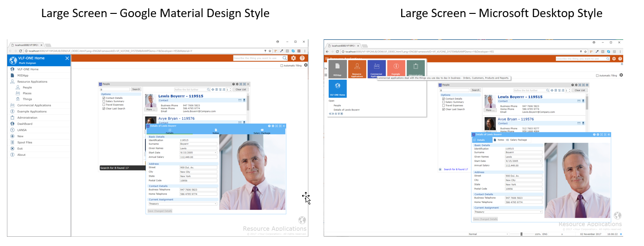Viewport: 644px width, 246px height.
Task: Toggle Salary Summary option in Material People window
Action: coord(104,101)
